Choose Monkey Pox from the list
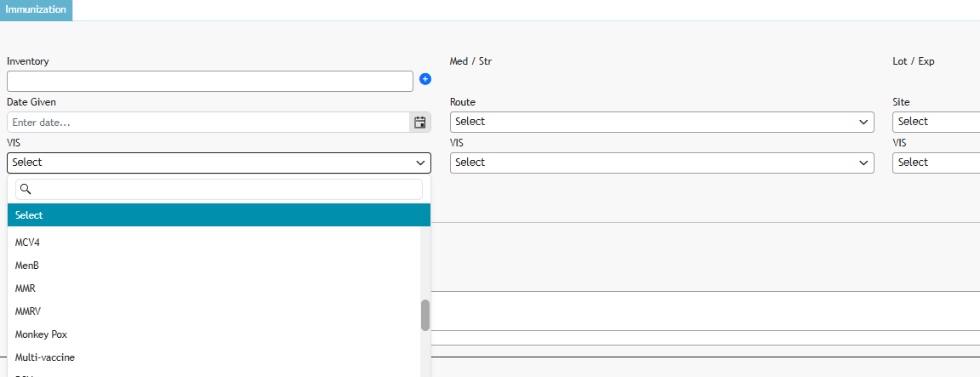The height and width of the screenshot is (377, 980). (41, 334)
